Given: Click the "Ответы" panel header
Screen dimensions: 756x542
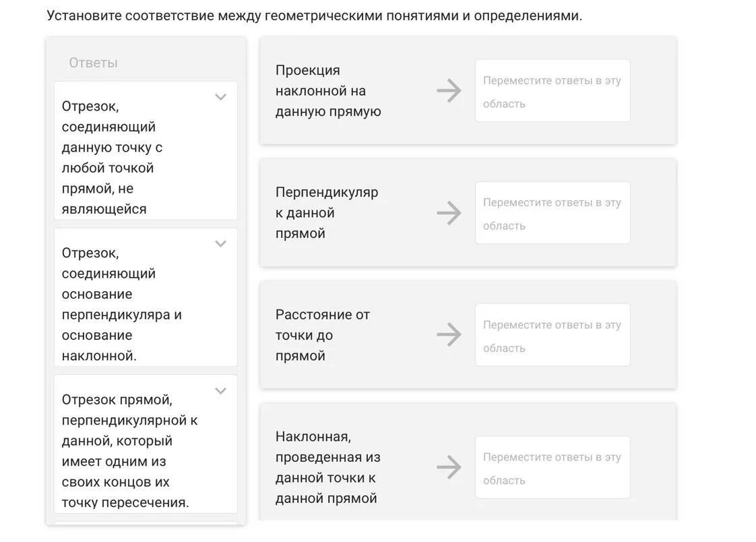Looking at the screenshot, I should point(93,63).
